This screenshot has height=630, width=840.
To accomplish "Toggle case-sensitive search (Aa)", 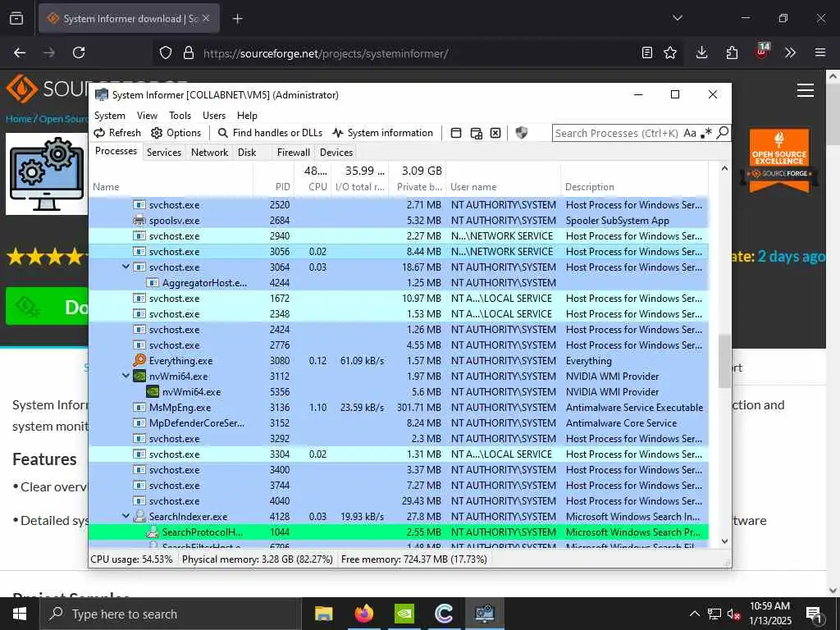I will [x=689, y=133].
